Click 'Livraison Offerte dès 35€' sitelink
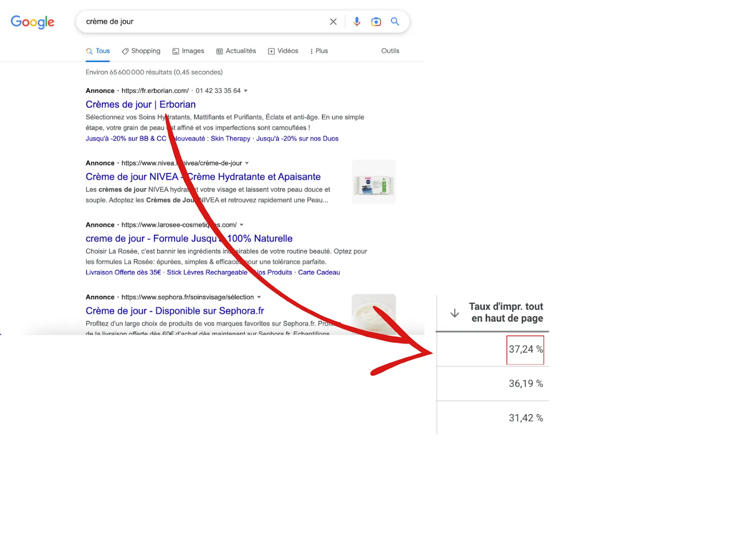756x536 pixels. (x=123, y=272)
